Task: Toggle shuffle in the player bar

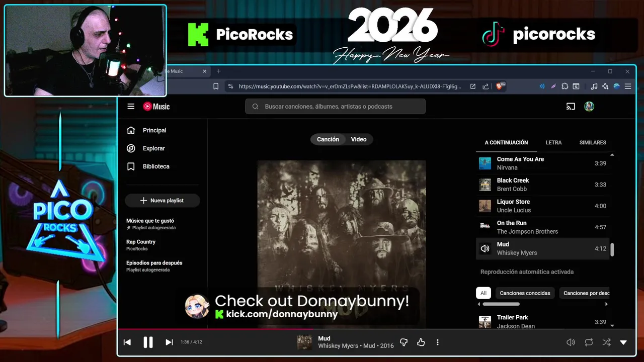Action: (x=606, y=342)
